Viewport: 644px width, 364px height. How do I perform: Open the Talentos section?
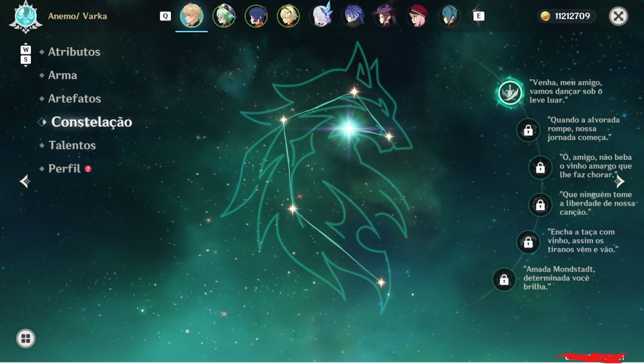point(72,145)
